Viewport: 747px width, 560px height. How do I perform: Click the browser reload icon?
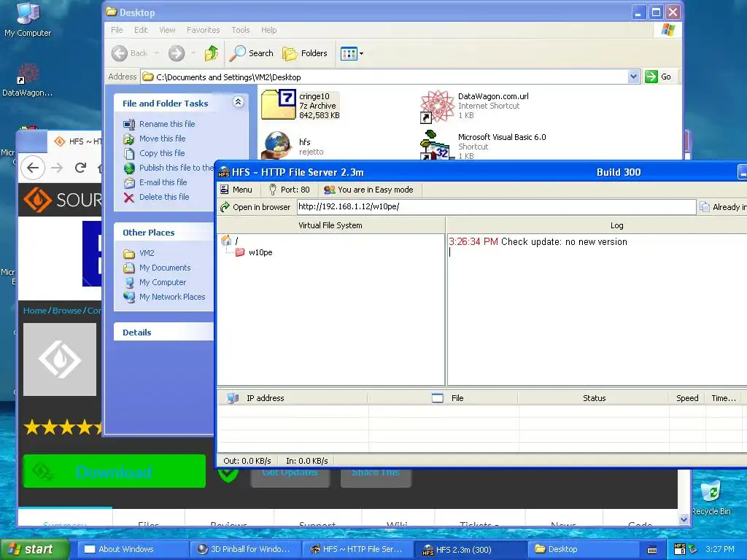80,168
